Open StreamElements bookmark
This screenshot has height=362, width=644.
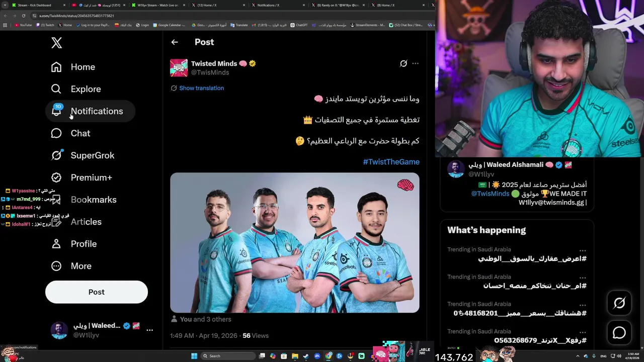[367, 25]
